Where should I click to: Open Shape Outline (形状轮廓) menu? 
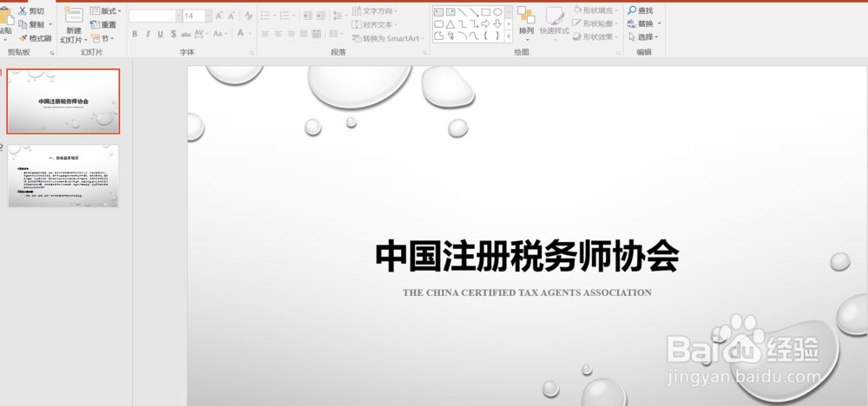[595, 23]
